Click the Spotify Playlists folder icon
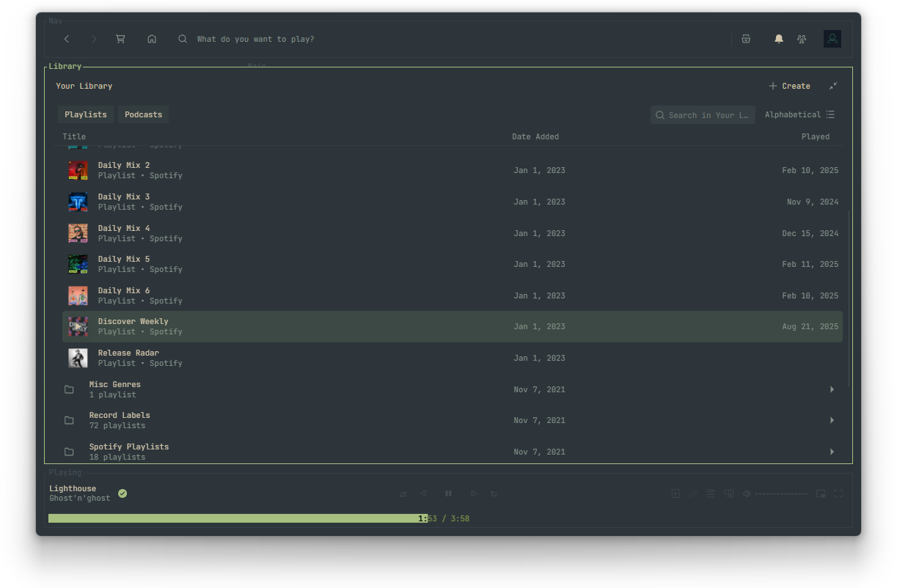This screenshot has height=588, width=897. pos(69,452)
